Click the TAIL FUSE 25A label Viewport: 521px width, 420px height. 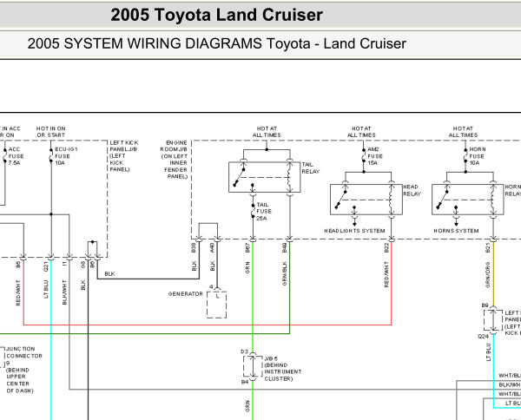(264, 212)
